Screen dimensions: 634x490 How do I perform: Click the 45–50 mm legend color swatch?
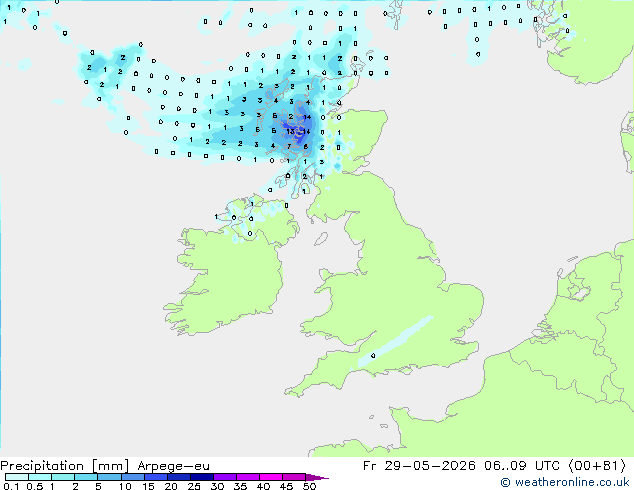294,477
